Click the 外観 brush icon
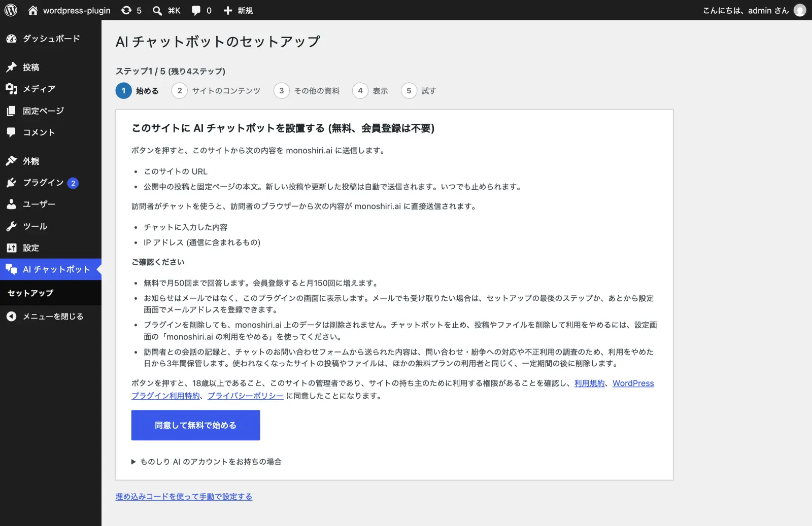Screen dimensions: 812x526 click(x=11, y=161)
